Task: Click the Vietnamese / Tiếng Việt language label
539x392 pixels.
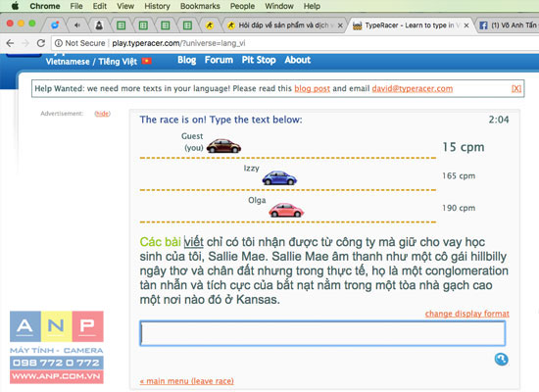Action: tap(91, 62)
